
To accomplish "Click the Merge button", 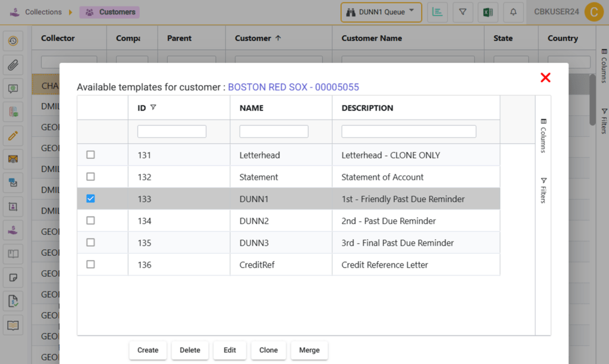I will tap(309, 350).
